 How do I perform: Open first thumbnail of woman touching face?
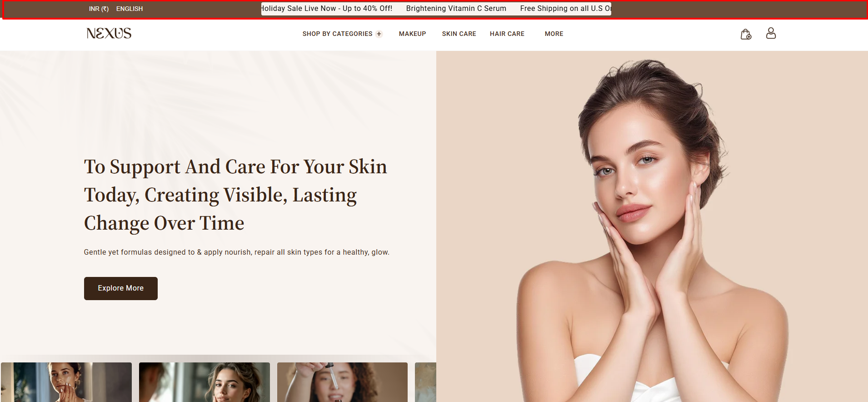tap(66, 382)
